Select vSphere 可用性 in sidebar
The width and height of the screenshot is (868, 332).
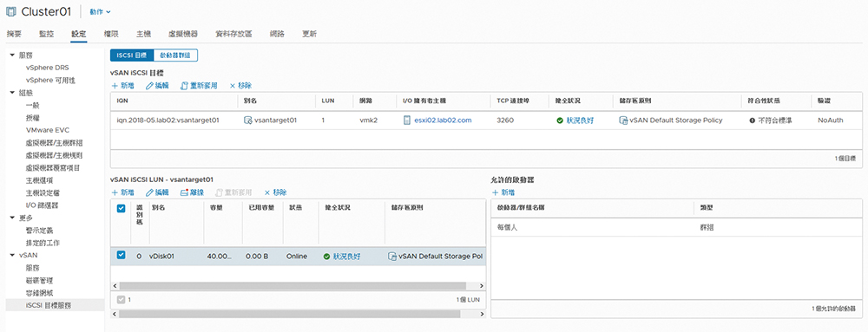pos(49,80)
